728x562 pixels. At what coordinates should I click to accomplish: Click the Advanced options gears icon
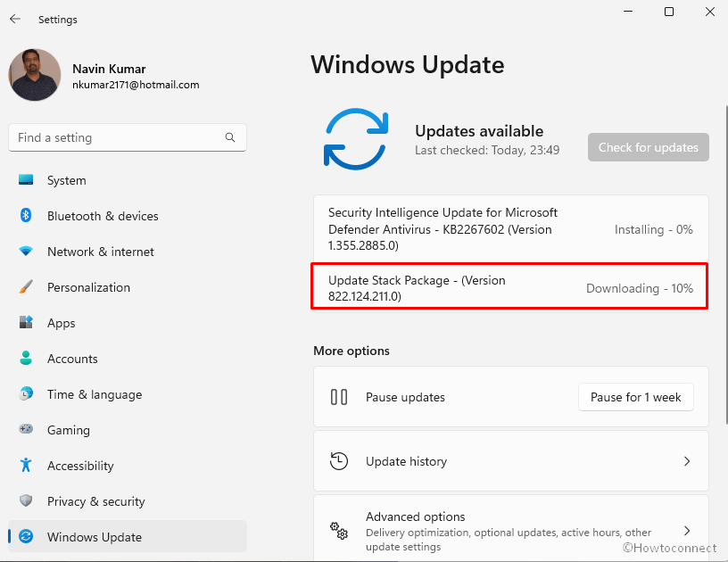tap(339, 530)
